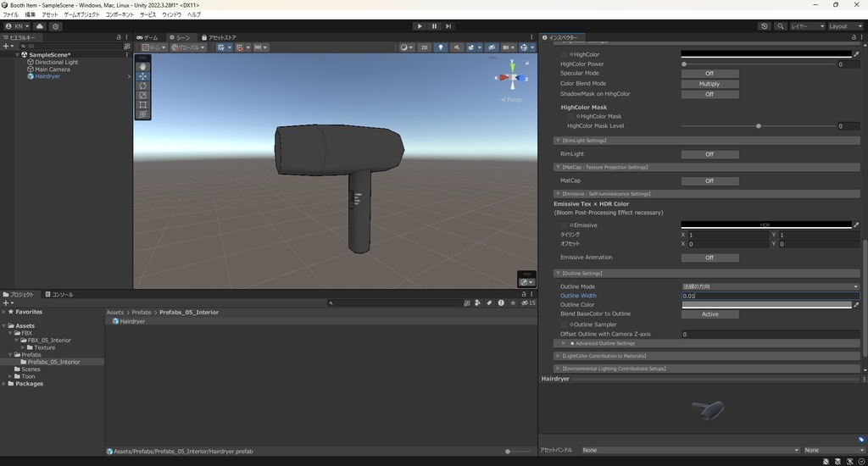
Task: Open snap increment settings icon
Action: pos(258,47)
